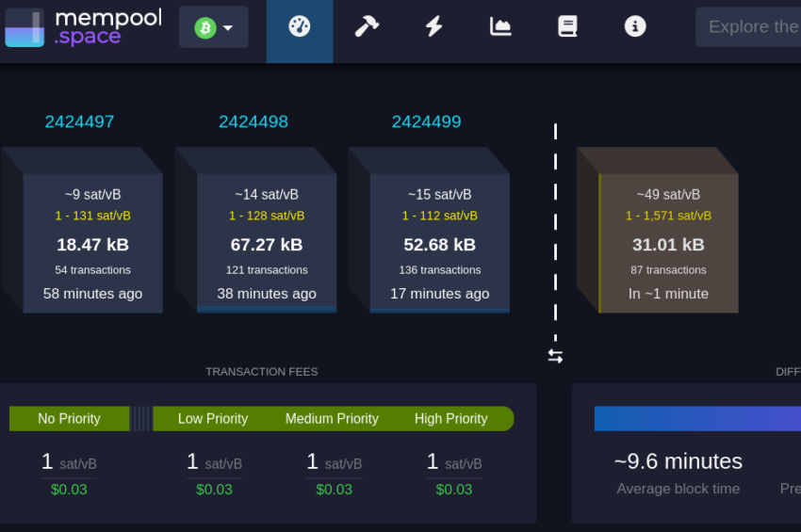801x532 pixels.
Task: Select the 67.27 kB mined block
Action: pos(266,243)
